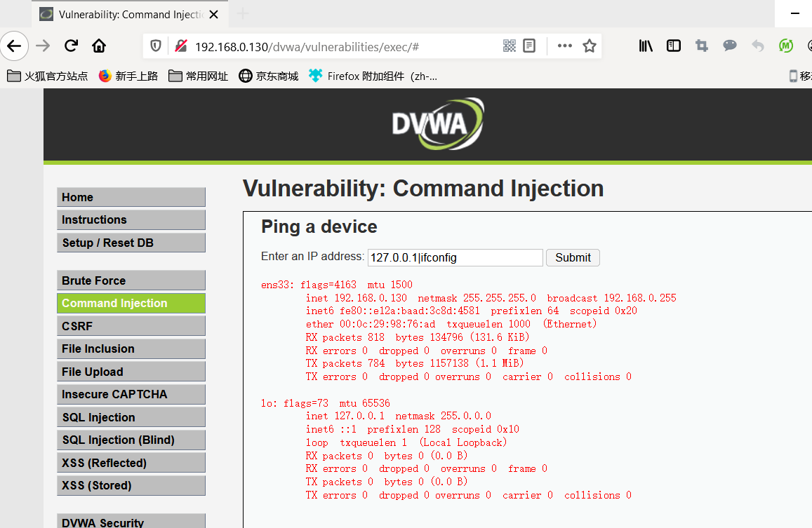Reload the current page
The width and height of the screenshot is (812, 528).
point(71,46)
